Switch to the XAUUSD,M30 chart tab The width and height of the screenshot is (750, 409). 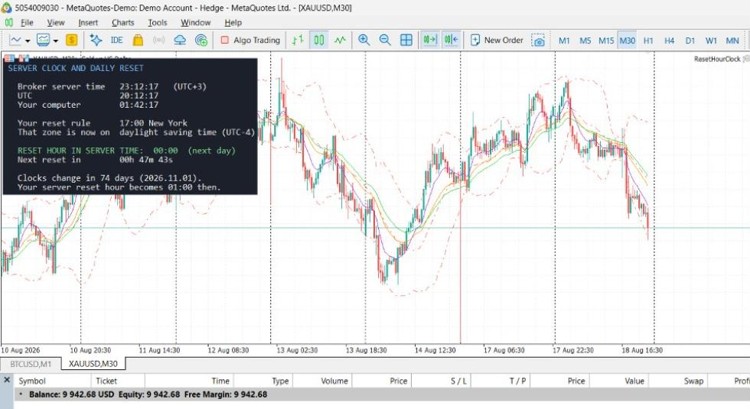point(93,364)
